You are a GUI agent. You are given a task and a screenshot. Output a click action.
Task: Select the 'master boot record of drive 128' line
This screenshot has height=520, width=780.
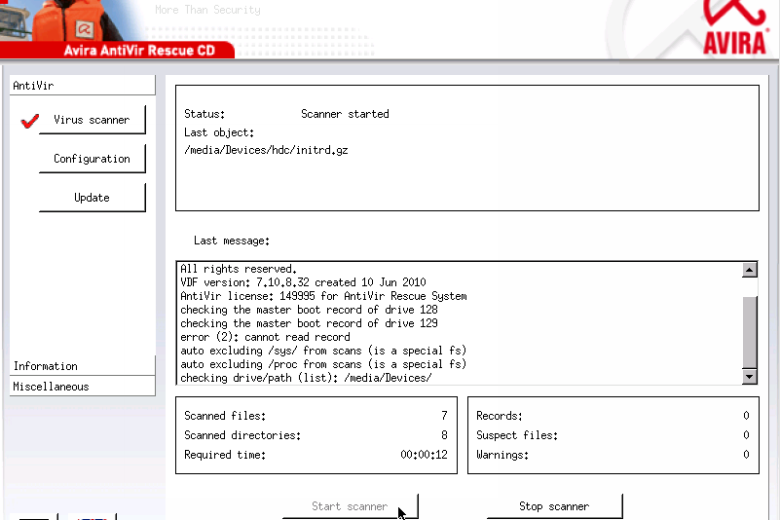pos(309,310)
